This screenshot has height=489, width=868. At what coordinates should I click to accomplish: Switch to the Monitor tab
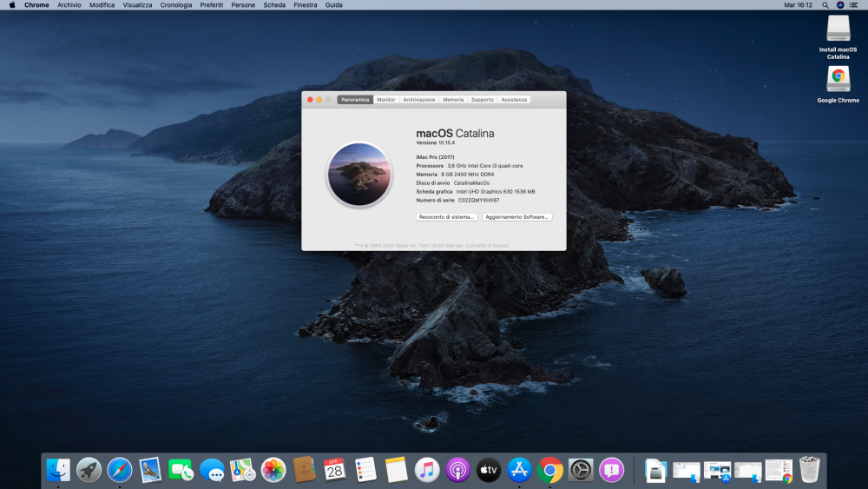(x=386, y=100)
